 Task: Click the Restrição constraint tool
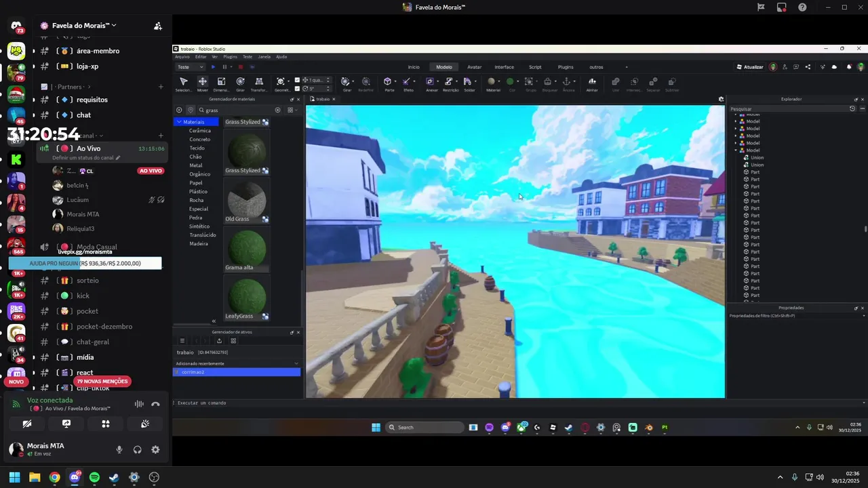pyautogui.click(x=450, y=84)
